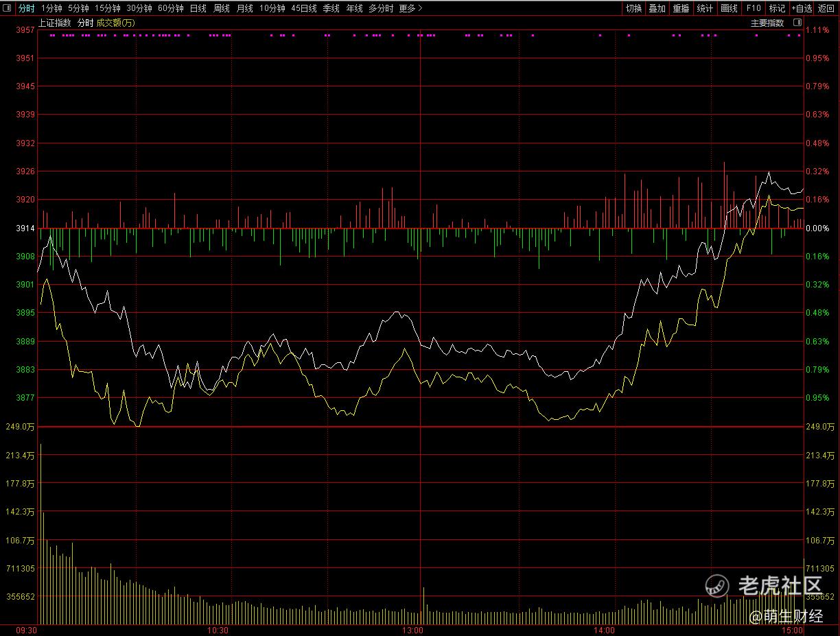
Task: Click the 返回 back button
Action: (826, 8)
